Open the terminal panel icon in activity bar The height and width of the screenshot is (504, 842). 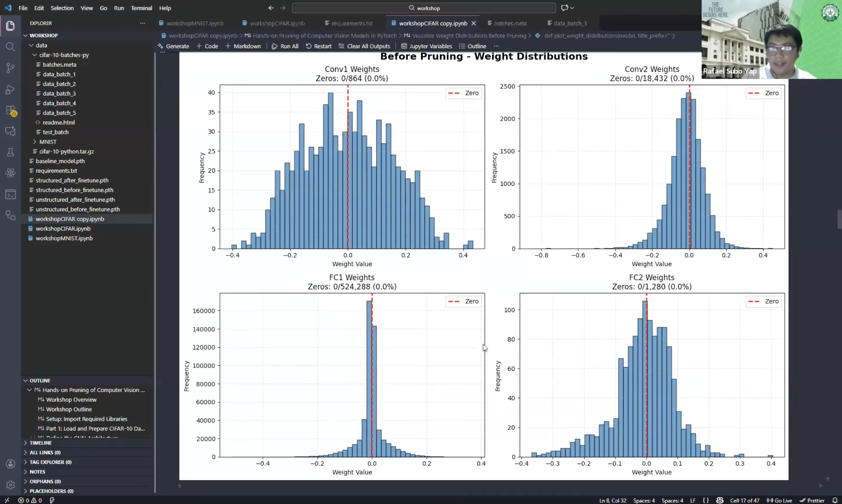[x=10, y=195]
